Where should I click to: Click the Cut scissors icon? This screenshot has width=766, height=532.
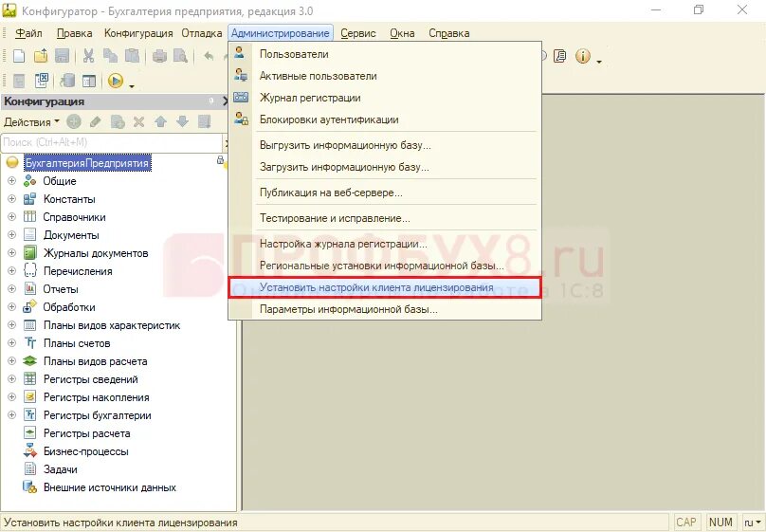(88, 56)
